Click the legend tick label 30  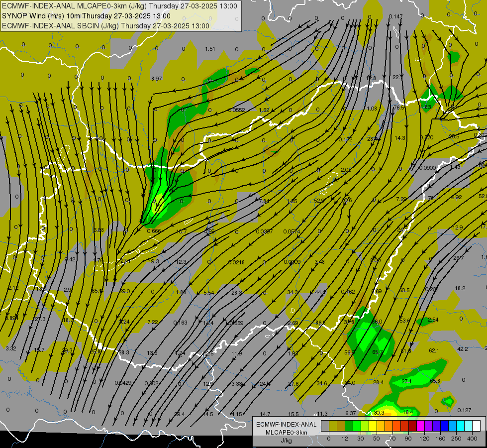(x=361, y=439)
